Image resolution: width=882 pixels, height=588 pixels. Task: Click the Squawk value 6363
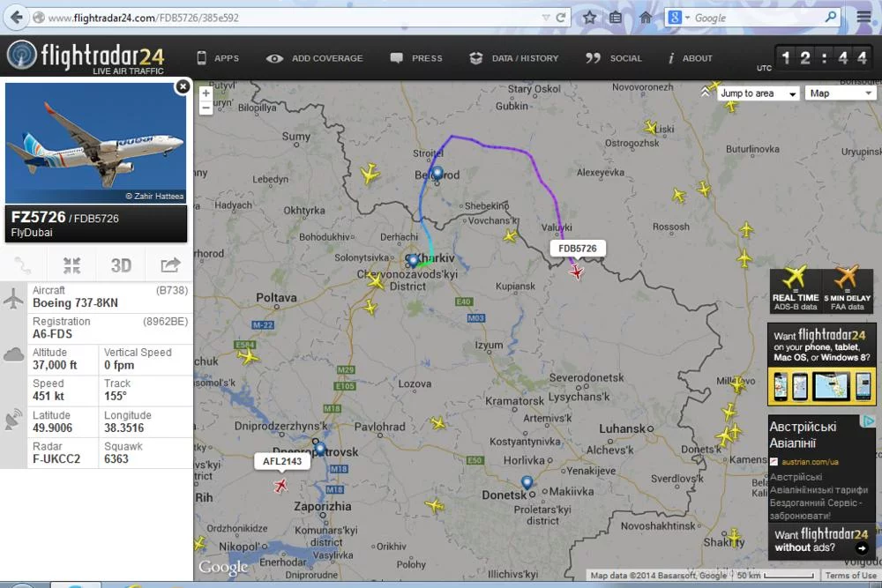coord(116,458)
